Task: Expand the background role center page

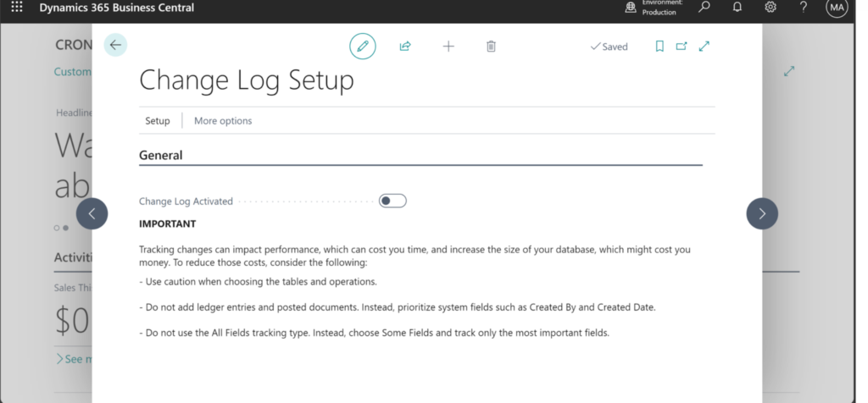Action: click(x=789, y=71)
